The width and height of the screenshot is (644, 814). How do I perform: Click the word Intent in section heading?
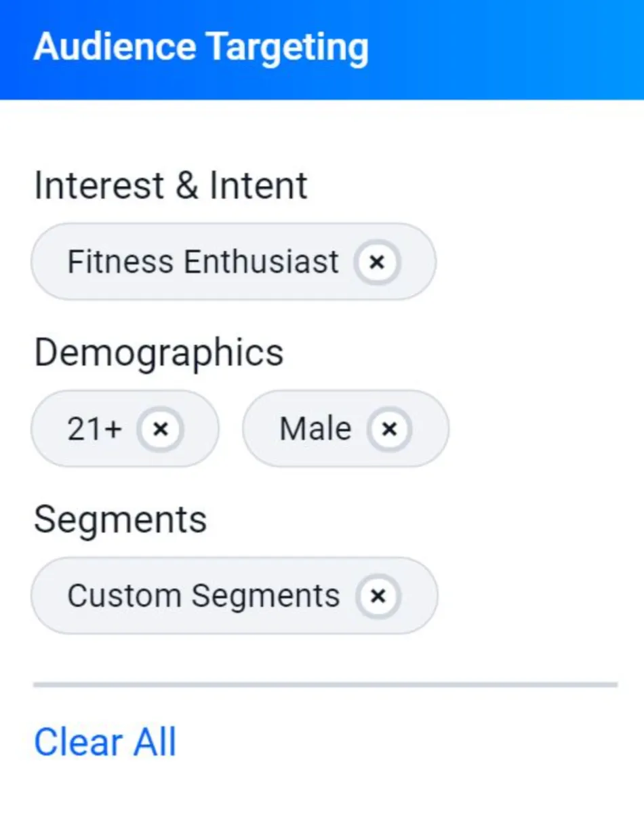pyautogui.click(x=258, y=186)
